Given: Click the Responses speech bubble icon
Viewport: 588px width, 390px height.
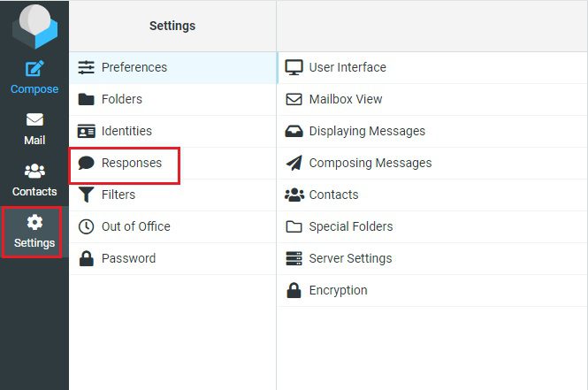Looking at the screenshot, I should [87, 163].
